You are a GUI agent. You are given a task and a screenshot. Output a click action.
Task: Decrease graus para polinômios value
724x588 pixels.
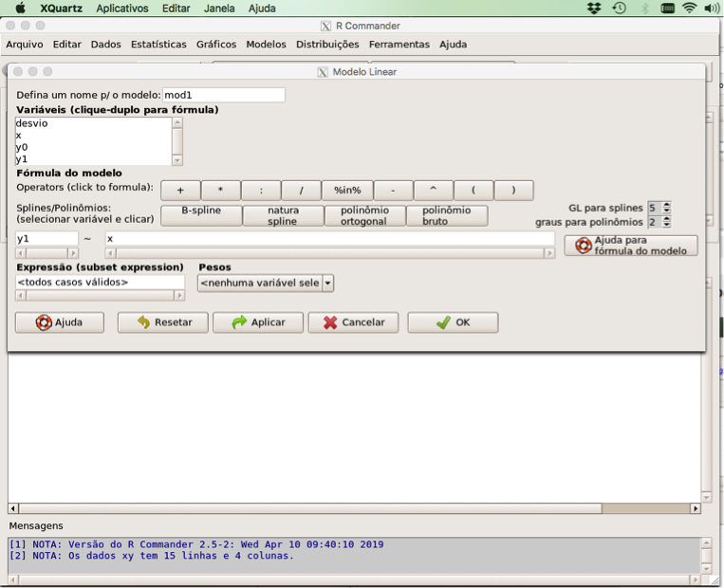point(667,225)
